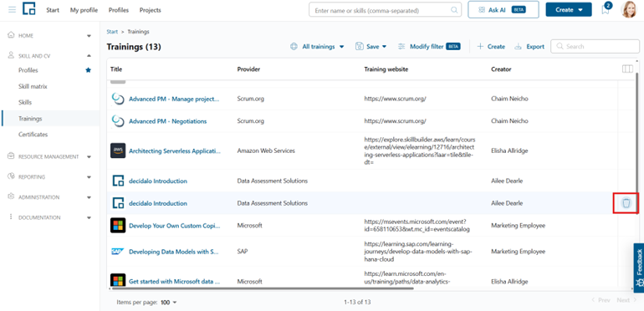Open the bookmarks icon with badge 2
Screen dimensions: 644x311
point(606,9)
